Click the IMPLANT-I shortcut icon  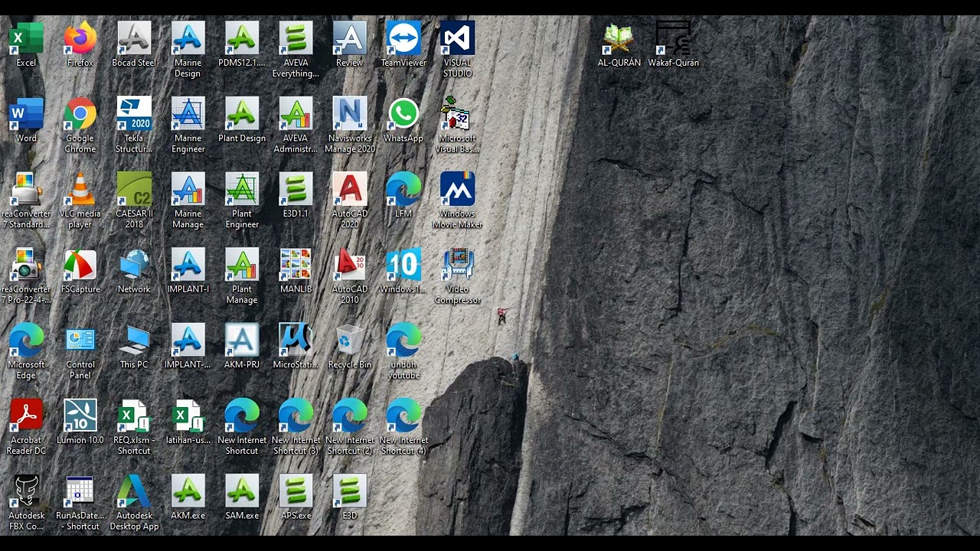[188, 265]
